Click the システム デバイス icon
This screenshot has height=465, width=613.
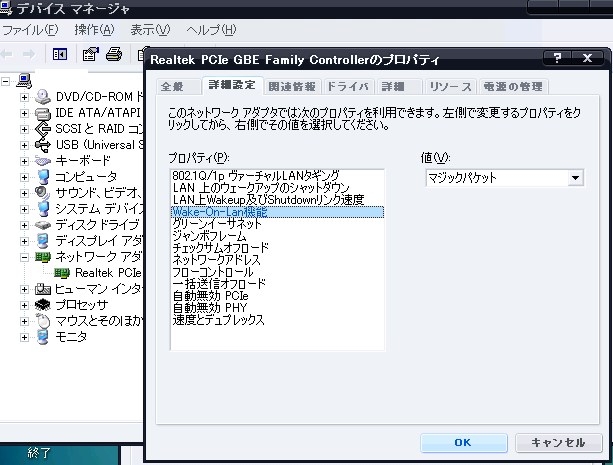(43, 209)
